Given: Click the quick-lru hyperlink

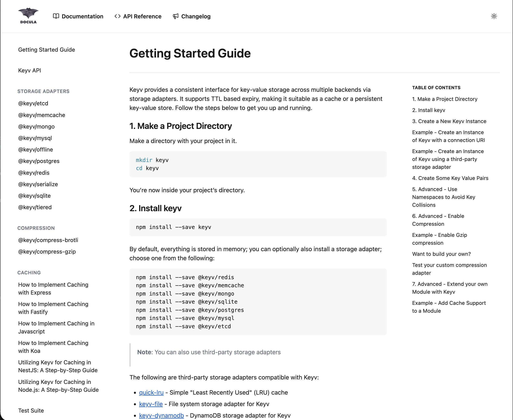Looking at the screenshot, I should coord(151,392).
